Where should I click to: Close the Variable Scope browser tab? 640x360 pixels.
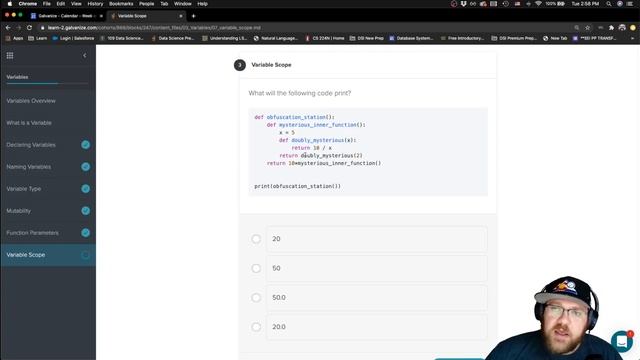pyautogui.click(x=181, y=16)
